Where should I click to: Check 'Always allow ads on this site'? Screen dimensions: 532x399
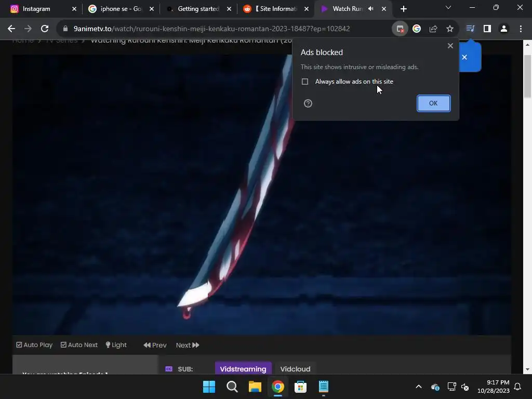[x=305, y=82]
